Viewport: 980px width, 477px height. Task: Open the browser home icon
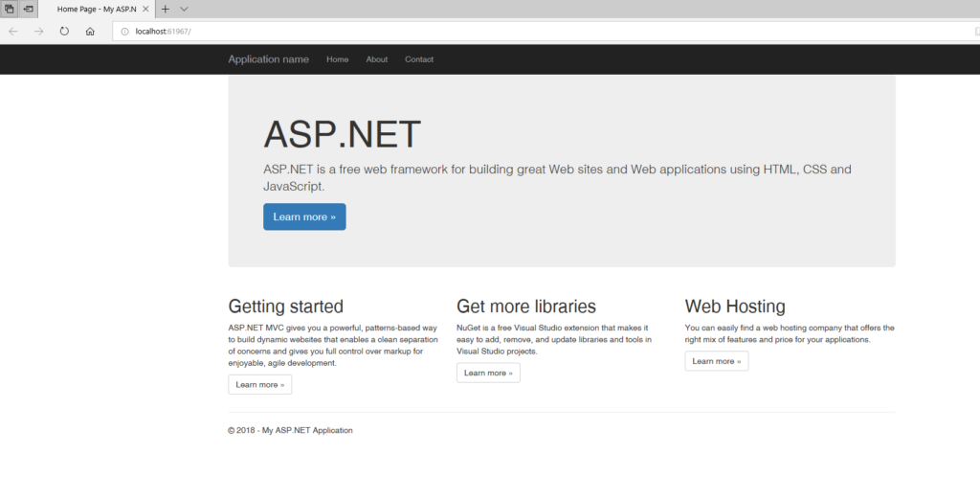click(x=90, y=32)
